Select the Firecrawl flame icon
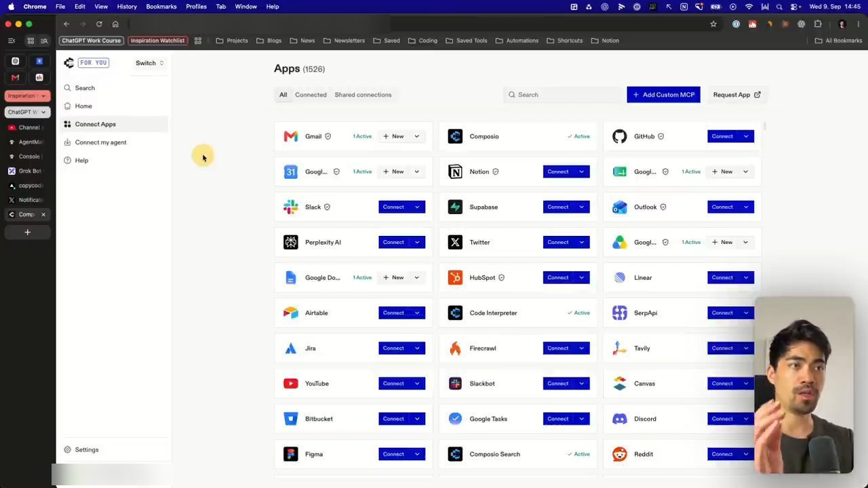Viewport: 868px width, 488px height. (x=455, y=348)
